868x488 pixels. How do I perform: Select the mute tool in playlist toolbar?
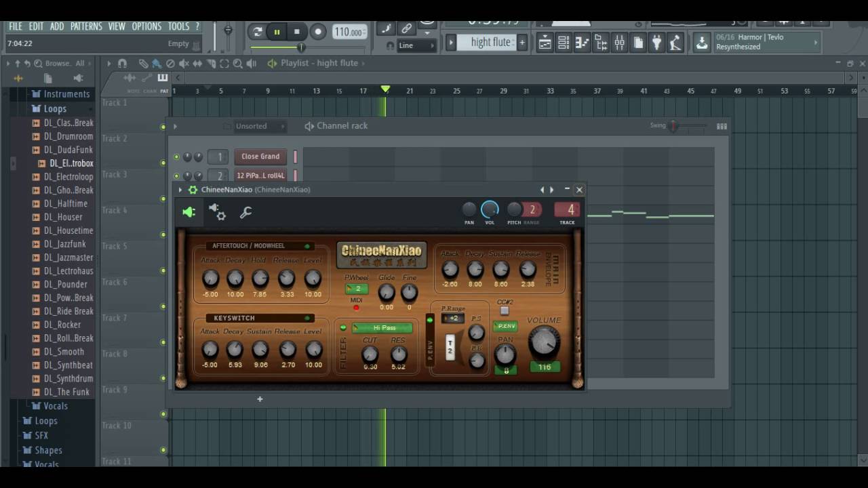click(184, 63)
